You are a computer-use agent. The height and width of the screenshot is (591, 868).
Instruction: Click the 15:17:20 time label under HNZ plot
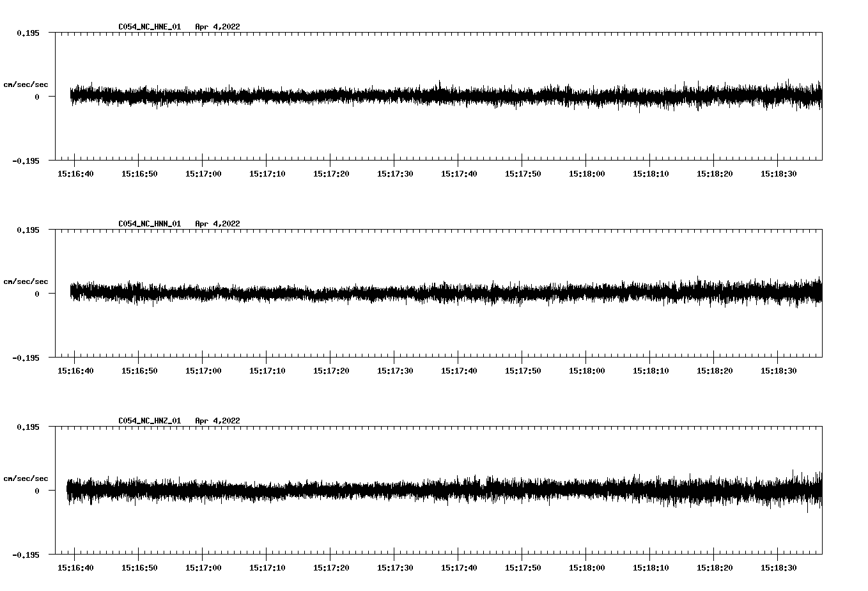[331, 568]
